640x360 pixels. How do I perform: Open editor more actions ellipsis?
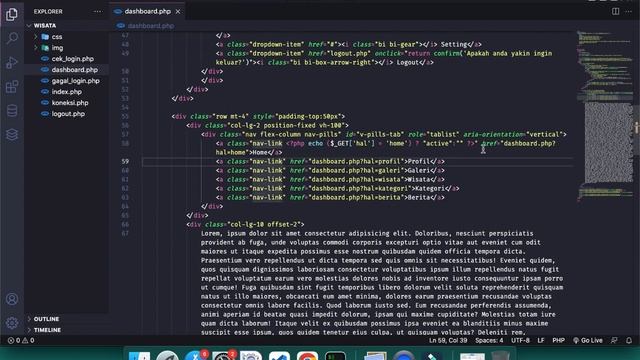629,11
